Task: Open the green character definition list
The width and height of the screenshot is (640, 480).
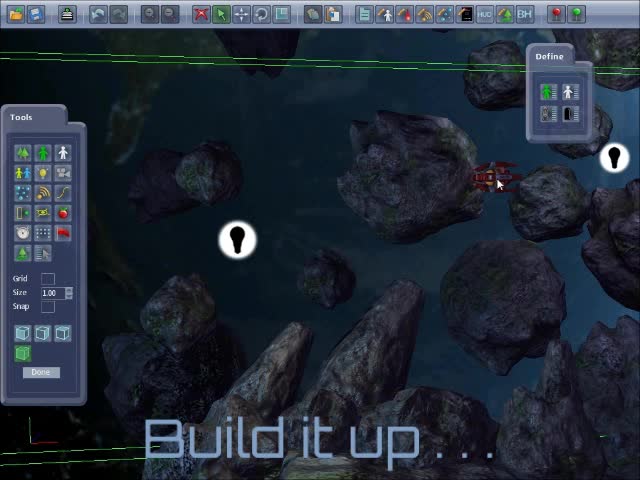Action: [x=547, y=92]
